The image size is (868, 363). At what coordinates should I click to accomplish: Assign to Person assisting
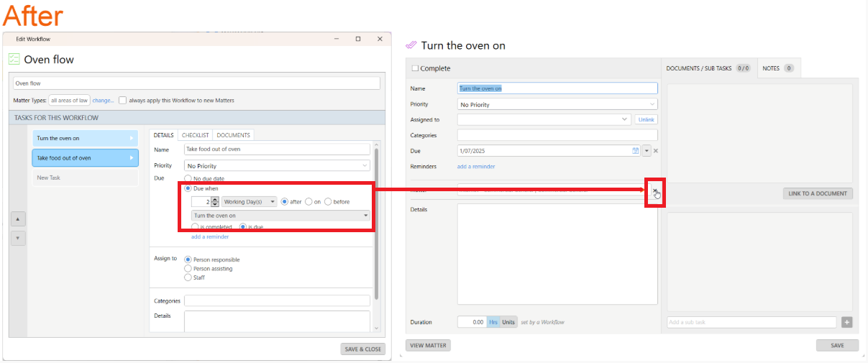click(188, 268)
